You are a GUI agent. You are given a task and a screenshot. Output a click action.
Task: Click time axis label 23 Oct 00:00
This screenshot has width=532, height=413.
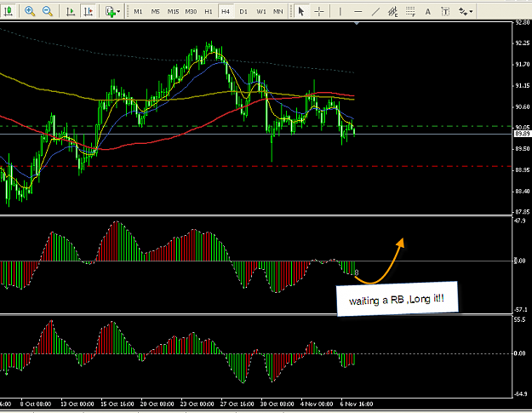[x=197, y=404]
